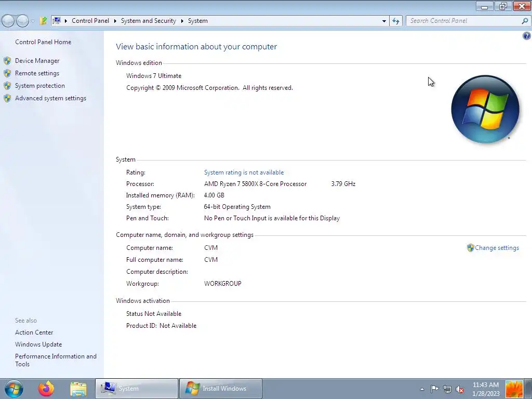Screen dimensions: 532x399
Task: Click the 64-bit Operating System value
Action: (x=237, y=207)
